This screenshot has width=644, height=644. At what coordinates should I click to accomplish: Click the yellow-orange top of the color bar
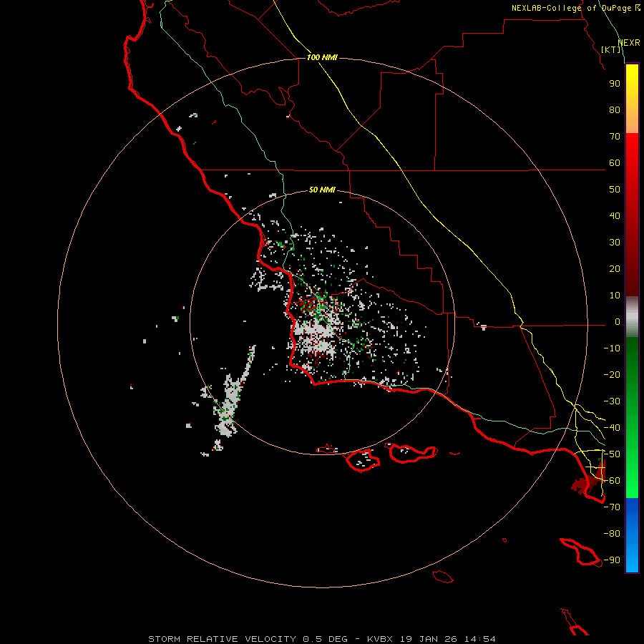coord(632,99)
